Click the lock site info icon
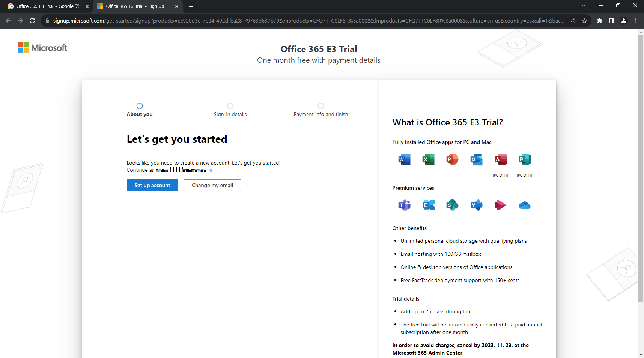Screen dimensions: 644x358 click(47, 21)
